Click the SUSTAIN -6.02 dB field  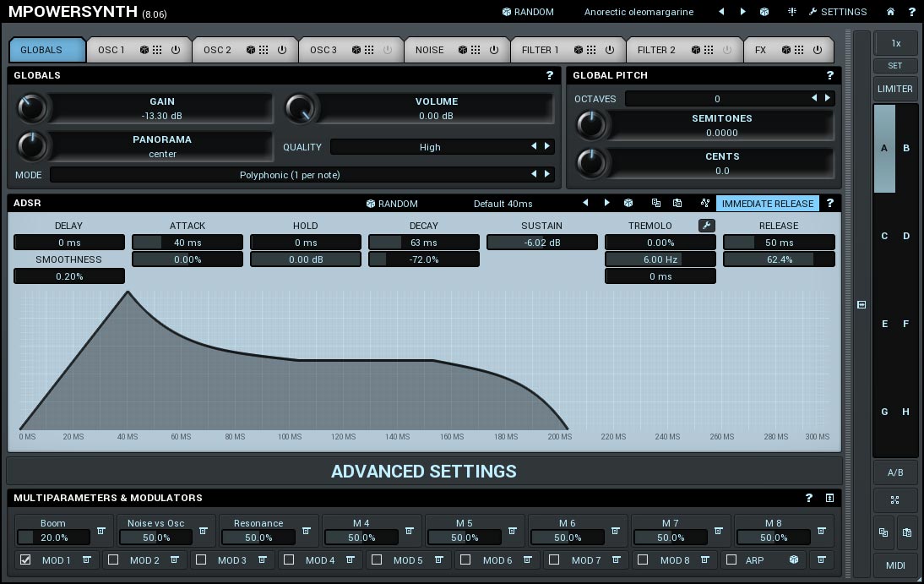click(x=542, y=243)
